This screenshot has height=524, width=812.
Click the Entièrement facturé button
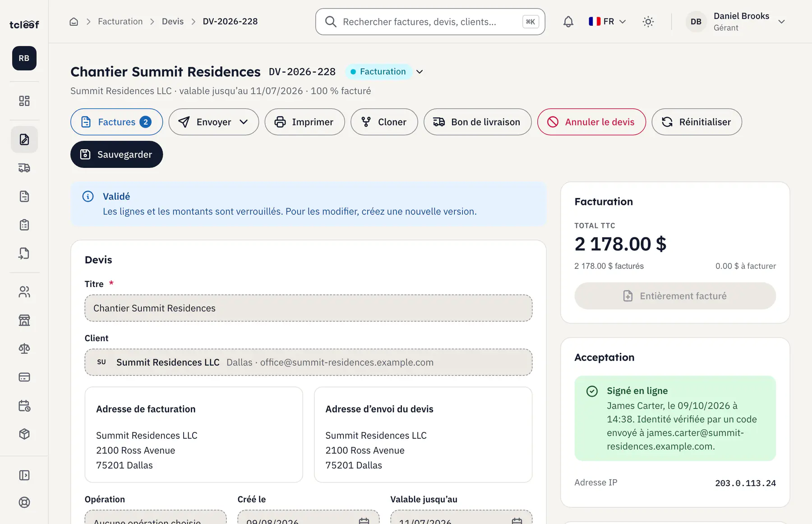[675, 296]
